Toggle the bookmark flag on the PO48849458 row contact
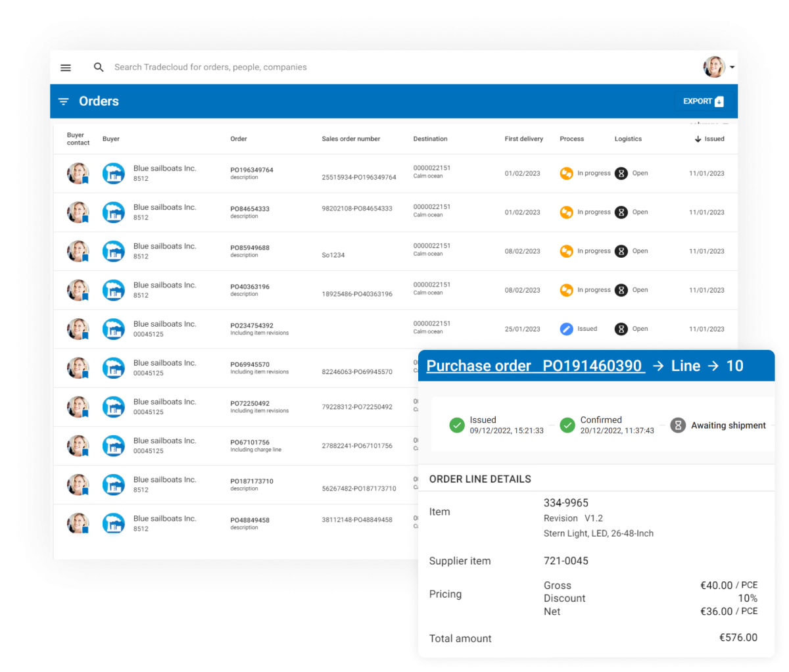The width and height of the screenshot is (789, 672). point(86,529)
